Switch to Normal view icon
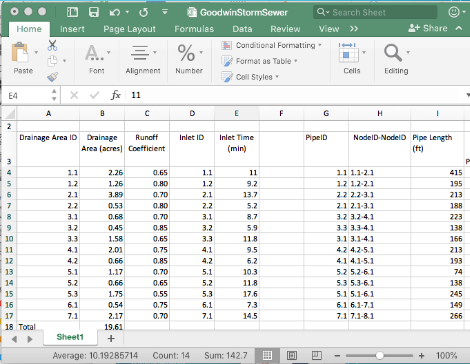This screenshot has height=364, width=470. coord(267,355)
